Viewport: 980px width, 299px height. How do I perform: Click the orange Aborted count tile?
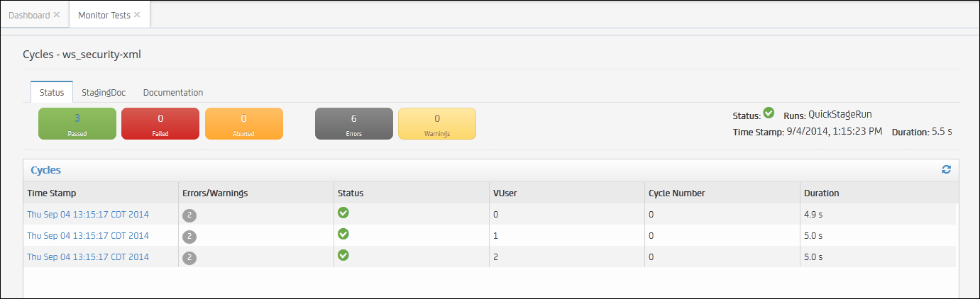pyautogui.click(x=244, y=124)
